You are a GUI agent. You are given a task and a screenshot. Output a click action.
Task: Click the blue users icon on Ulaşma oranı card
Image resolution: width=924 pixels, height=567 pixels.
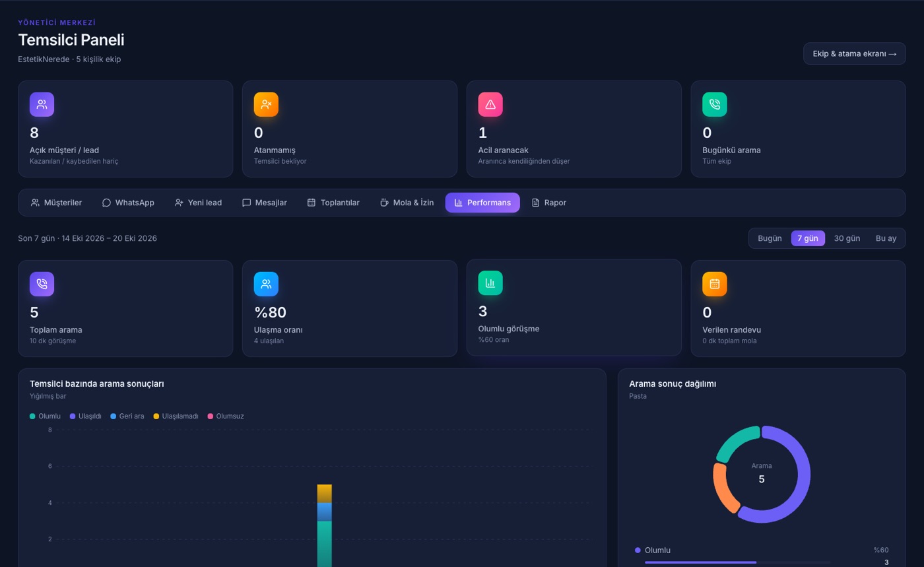266,284
